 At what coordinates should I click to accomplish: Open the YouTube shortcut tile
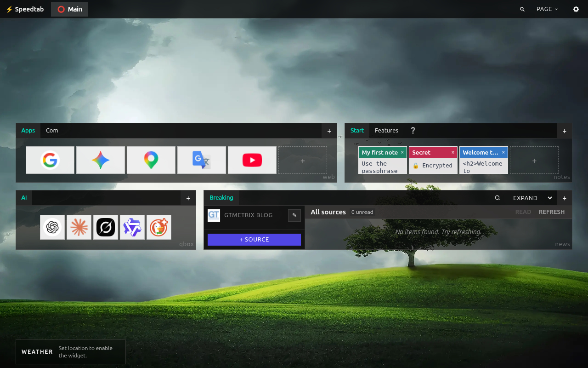252,160
